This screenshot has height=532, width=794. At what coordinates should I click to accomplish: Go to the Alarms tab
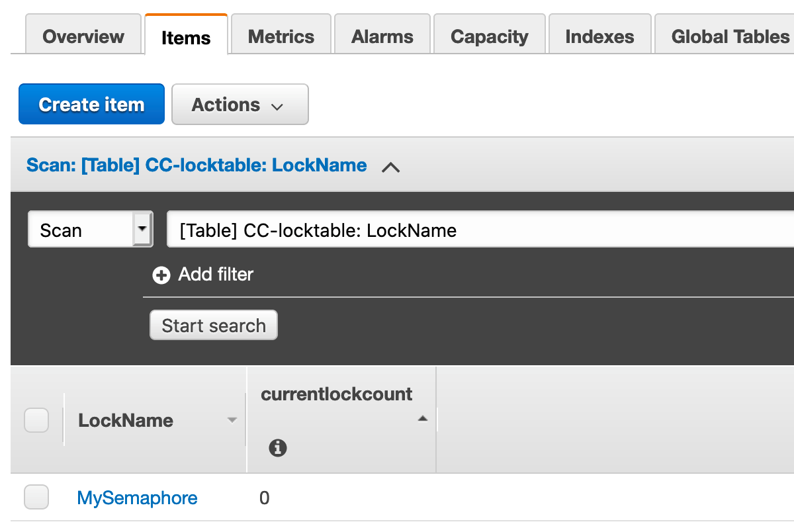pos(382,36)
